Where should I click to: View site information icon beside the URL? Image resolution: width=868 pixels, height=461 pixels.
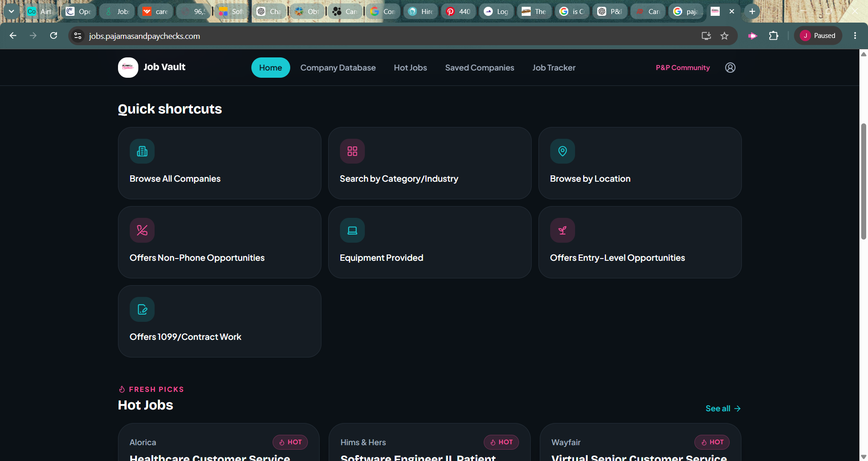click(78, 36)
